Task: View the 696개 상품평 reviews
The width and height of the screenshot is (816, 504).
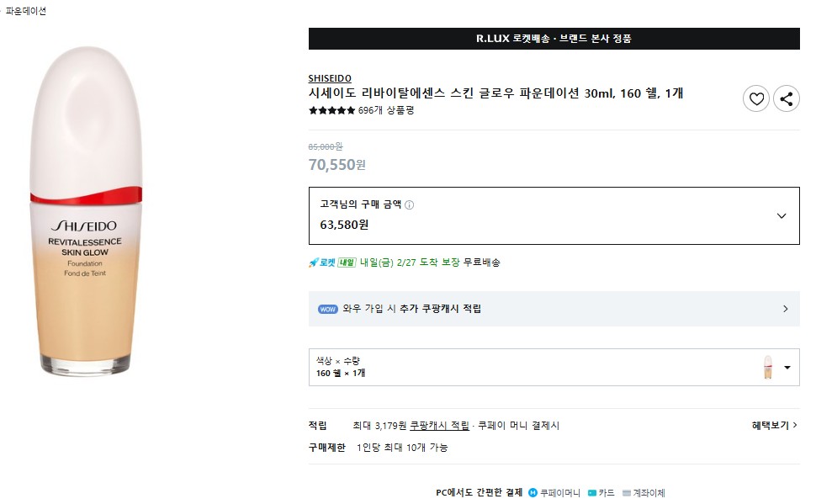Action: coord(386,110)
